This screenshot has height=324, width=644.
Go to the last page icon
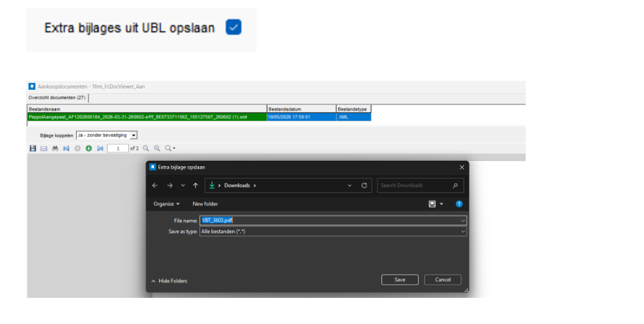[x=100, y=149]
